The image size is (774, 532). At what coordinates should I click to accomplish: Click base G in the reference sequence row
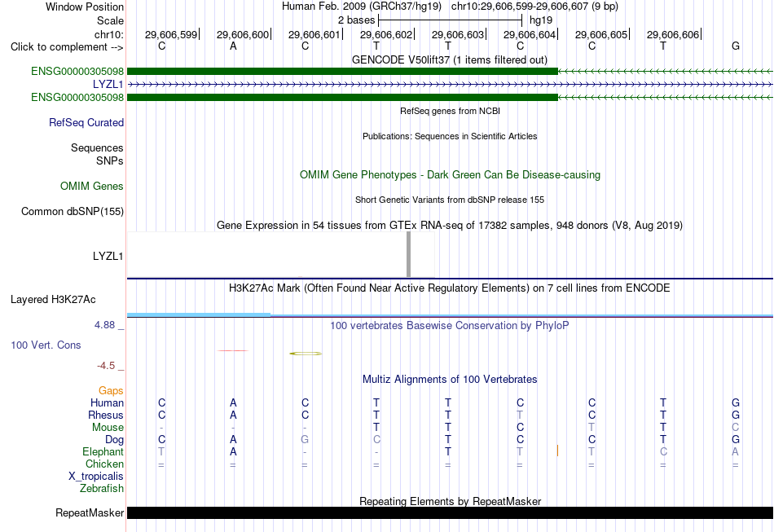coord(736,46)
